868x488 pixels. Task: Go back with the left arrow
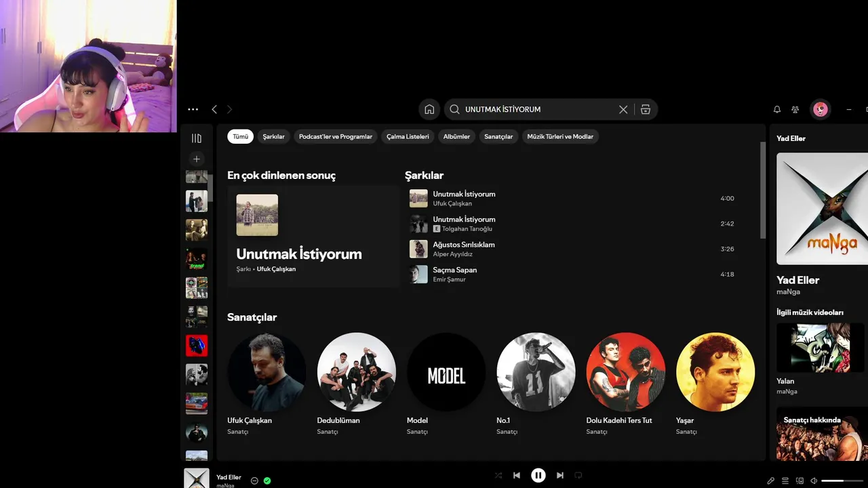214,109
